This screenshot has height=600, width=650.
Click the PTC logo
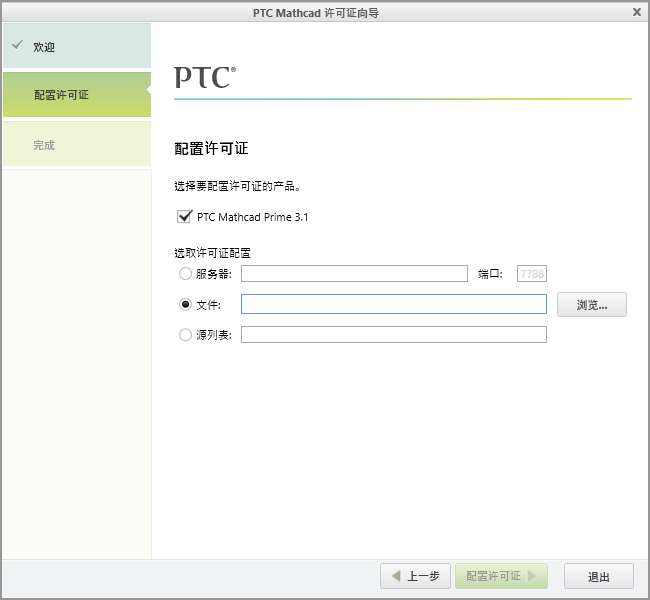click(205, 78)
